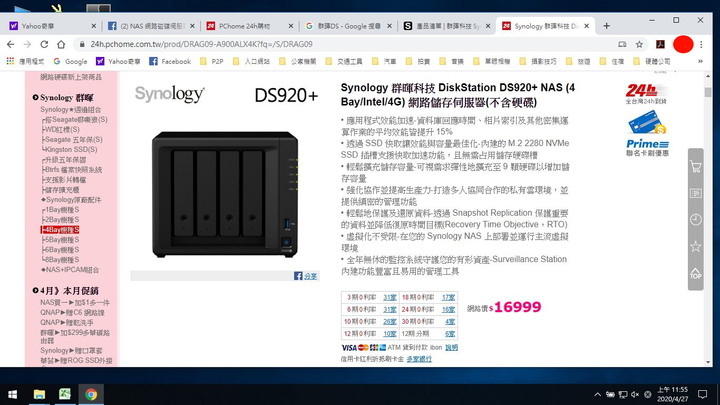720x405 pixels.
Task: Reload the page with the refresh icon
Action: 44,44
